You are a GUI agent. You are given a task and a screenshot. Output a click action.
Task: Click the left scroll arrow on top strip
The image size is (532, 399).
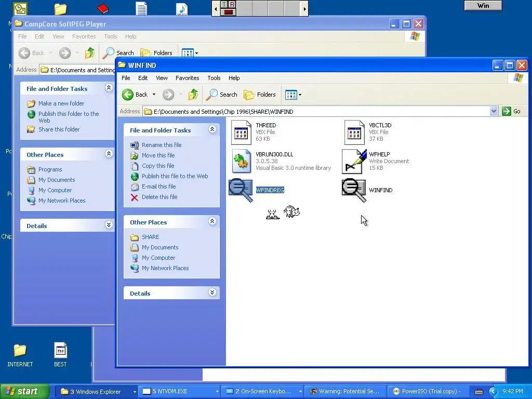(x=216, y=9)
